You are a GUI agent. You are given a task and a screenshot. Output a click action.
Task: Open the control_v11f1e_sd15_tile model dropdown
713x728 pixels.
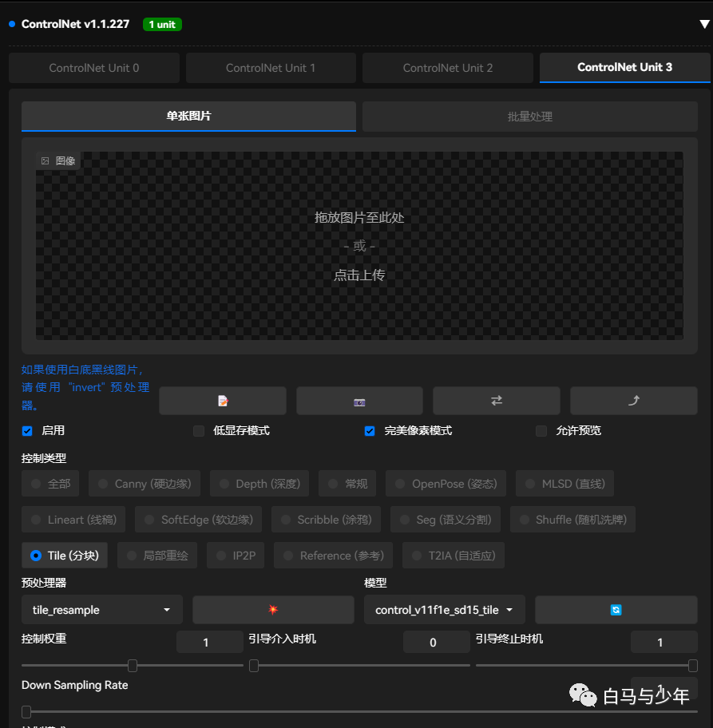[x=444, y=609]
